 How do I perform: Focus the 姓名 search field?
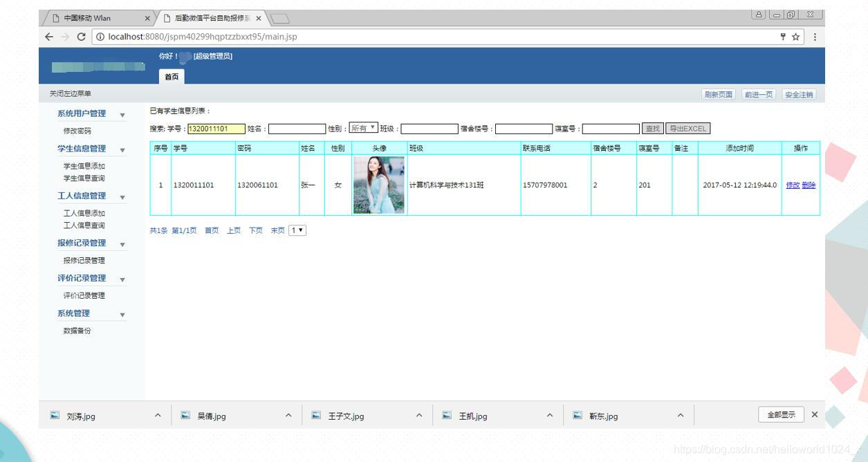tap(297, 129)
